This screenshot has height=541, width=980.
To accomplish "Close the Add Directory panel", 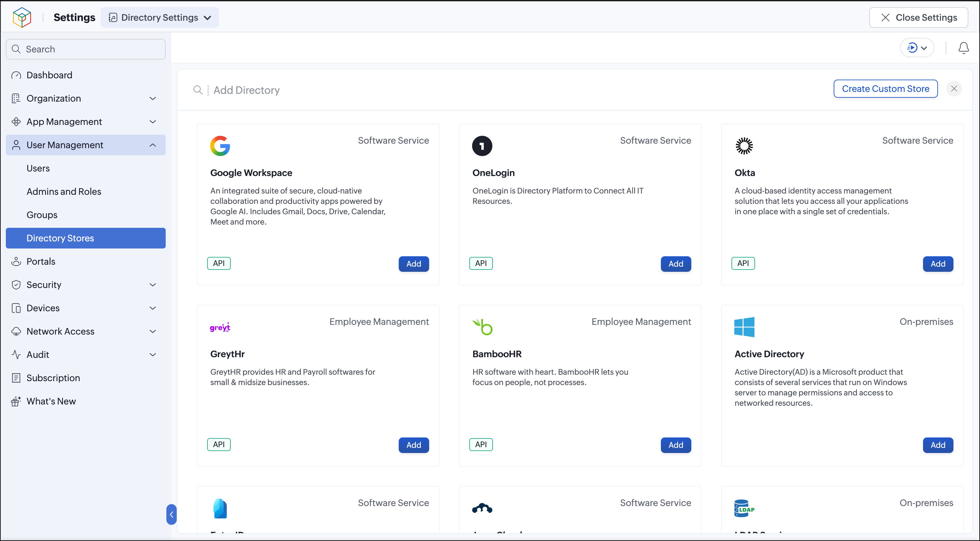I will pos(954,89).
